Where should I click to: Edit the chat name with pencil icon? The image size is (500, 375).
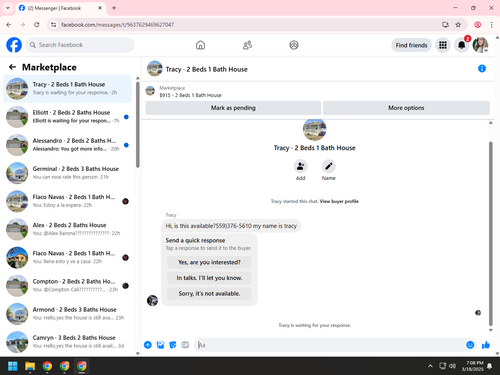328,166
